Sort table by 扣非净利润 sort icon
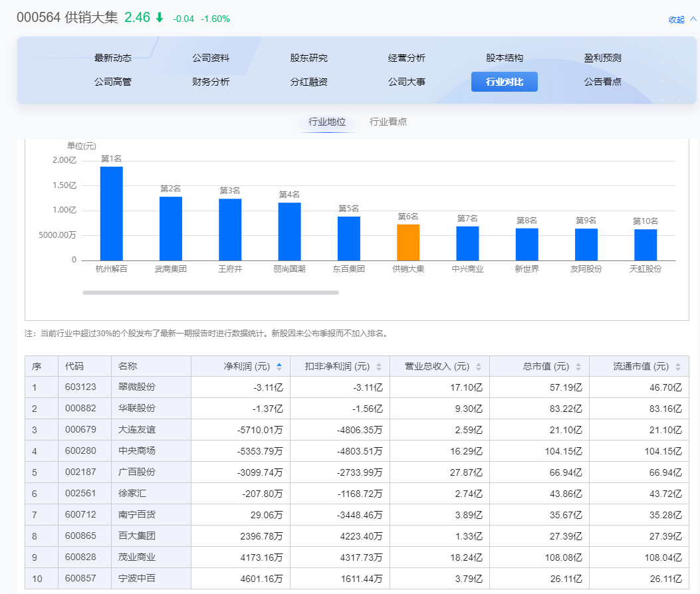The height and width of the screenshot is (594, 700). point(379,367)
